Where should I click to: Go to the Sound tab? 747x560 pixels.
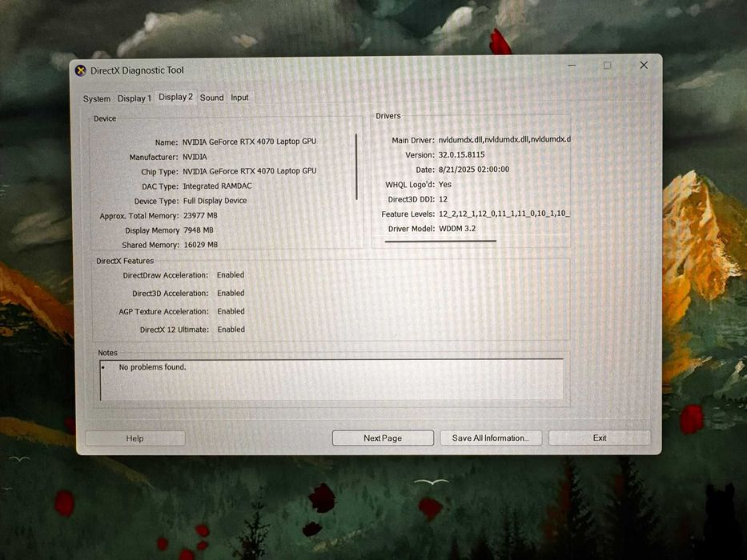(x=211, y=97)
